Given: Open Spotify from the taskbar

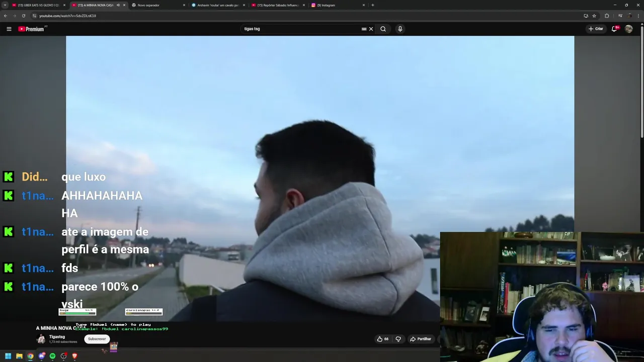Looking at the screenshot, I should coord(52,356).
